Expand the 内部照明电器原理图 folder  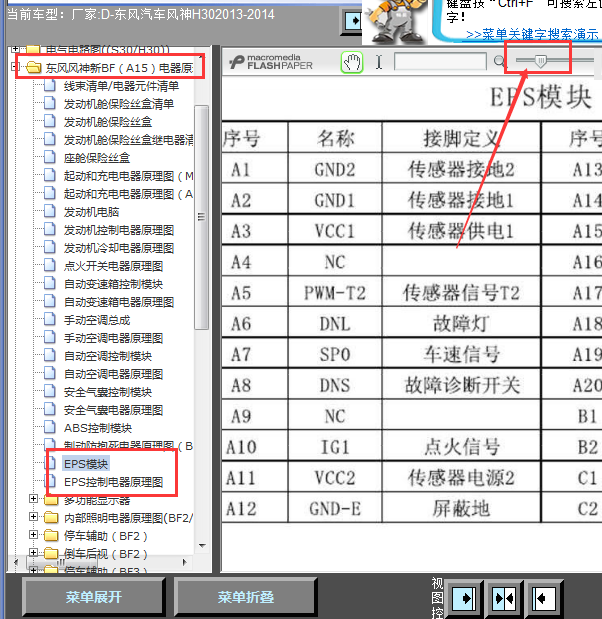click(34, 516)
